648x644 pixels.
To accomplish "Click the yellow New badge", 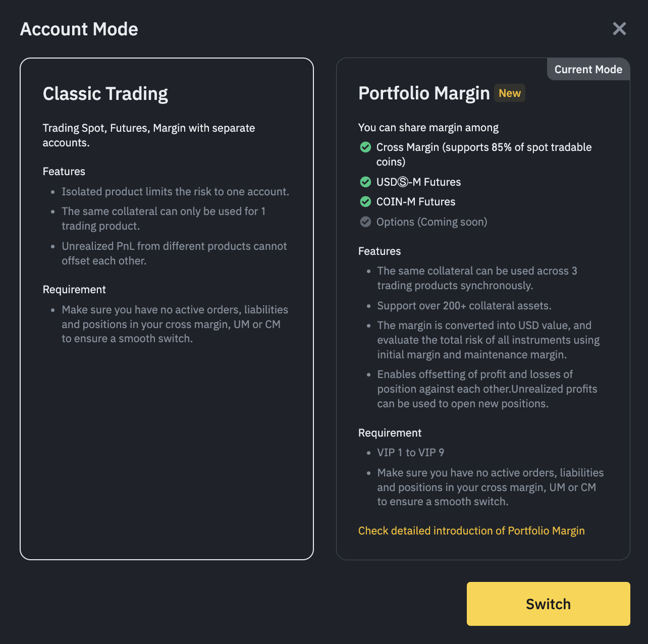I will click(509, 93).
